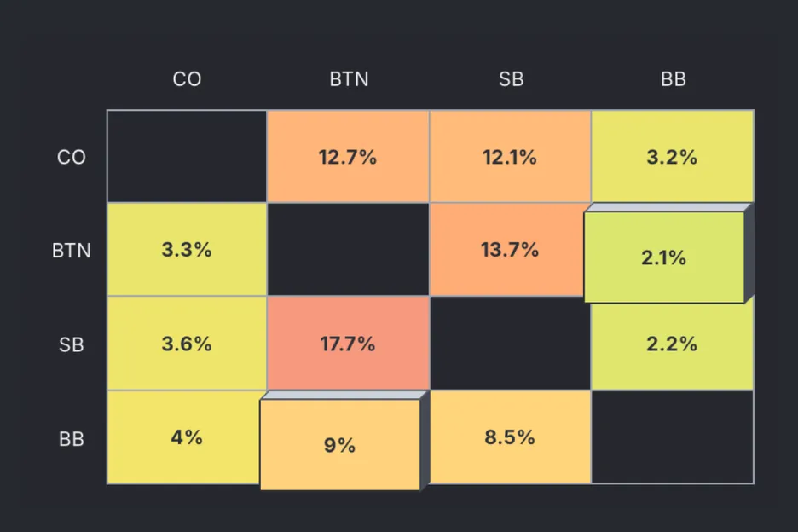Click the BTN column header
Viewport: 798px width, 532px height.
[x=349, y=79]
